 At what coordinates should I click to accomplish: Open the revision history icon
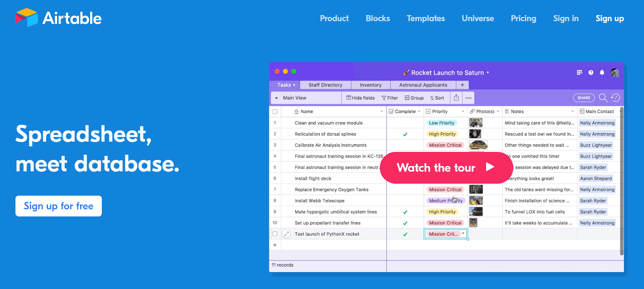coord(615,98)
